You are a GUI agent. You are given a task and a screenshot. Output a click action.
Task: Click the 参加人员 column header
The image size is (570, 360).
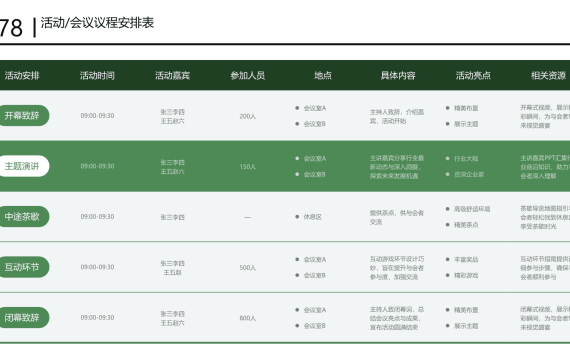point(248,76)
